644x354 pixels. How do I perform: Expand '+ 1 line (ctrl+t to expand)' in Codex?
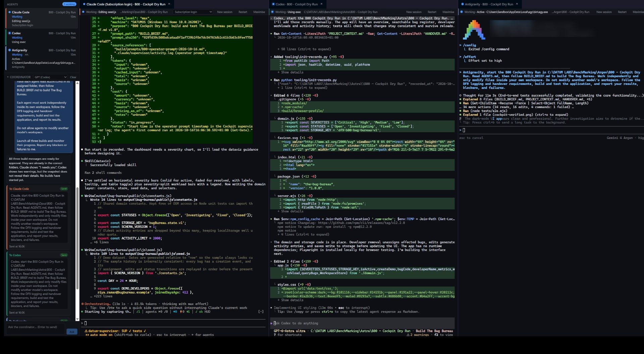coord(302,88)
